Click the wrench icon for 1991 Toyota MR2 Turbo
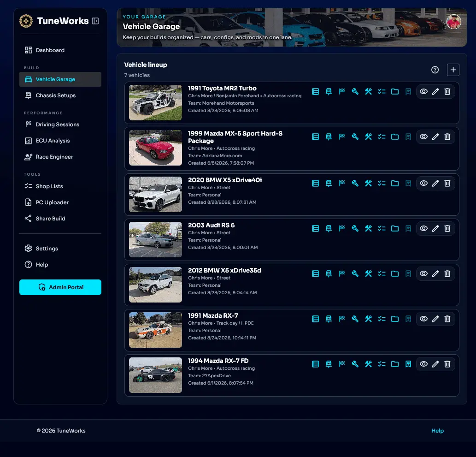 tap(355, 91)
